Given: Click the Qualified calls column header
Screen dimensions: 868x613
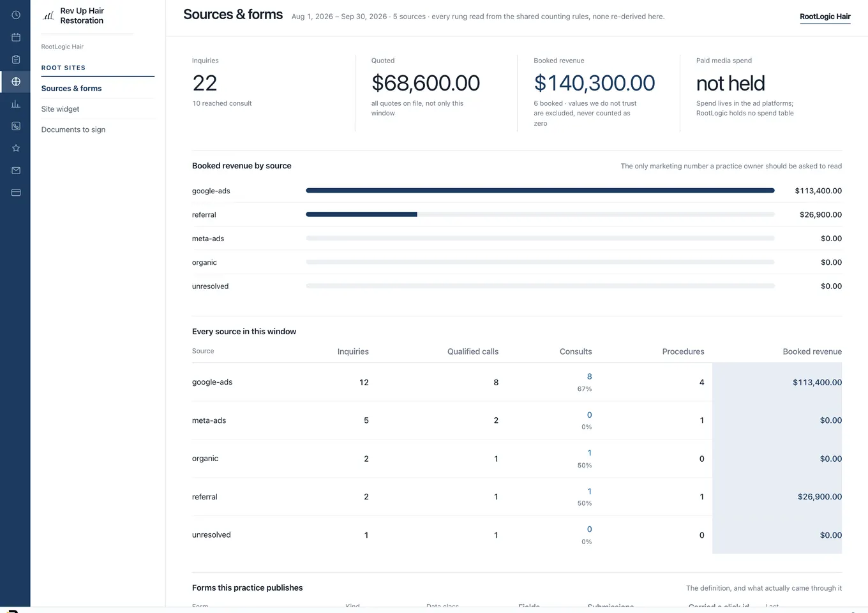Looking at the screenshot, I should pyautogui.click(x=473, y=351).
